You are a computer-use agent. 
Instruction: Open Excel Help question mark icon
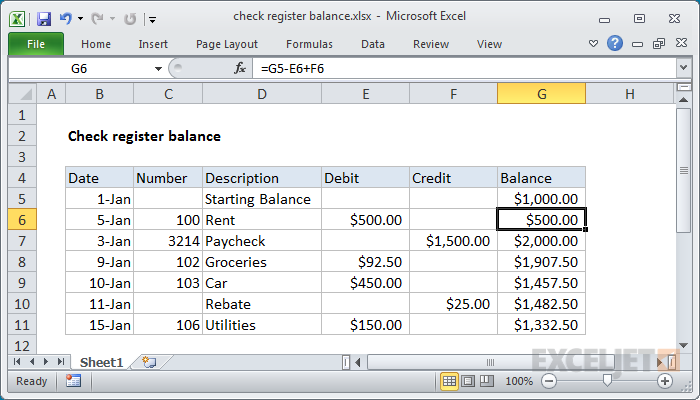(614, 44)
